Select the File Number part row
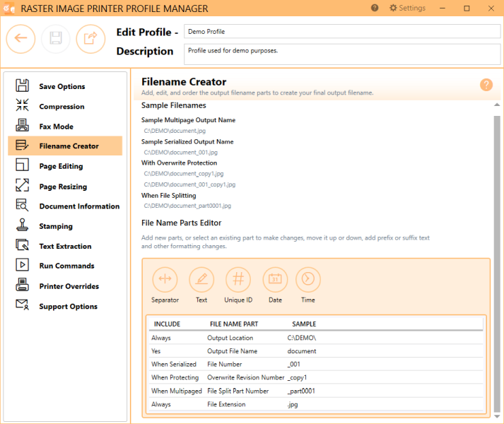The width and height of the screenshot is (504, 424). 316,364
